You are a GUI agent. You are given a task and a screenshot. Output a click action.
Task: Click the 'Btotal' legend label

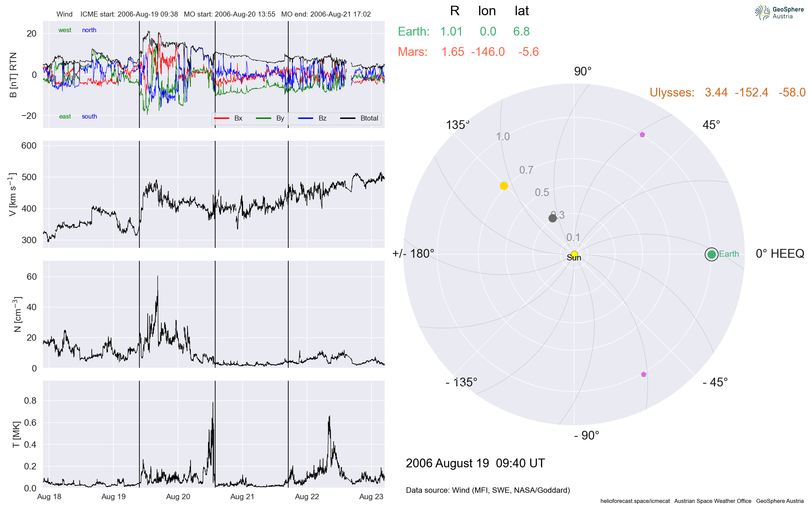click(x=369, y=118)
